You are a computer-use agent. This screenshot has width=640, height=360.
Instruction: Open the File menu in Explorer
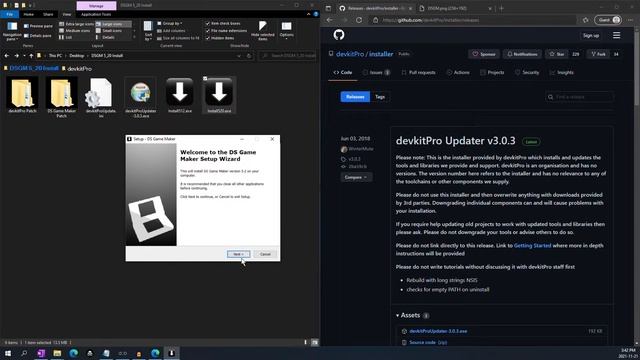click(x=9, y=14)
